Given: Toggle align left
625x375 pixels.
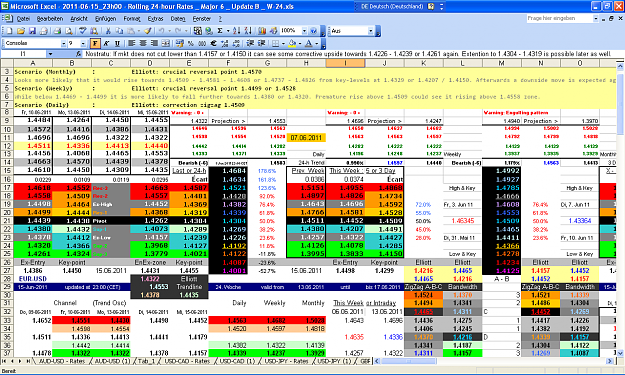Looking at the screenshot, I should tap(131, 43).
